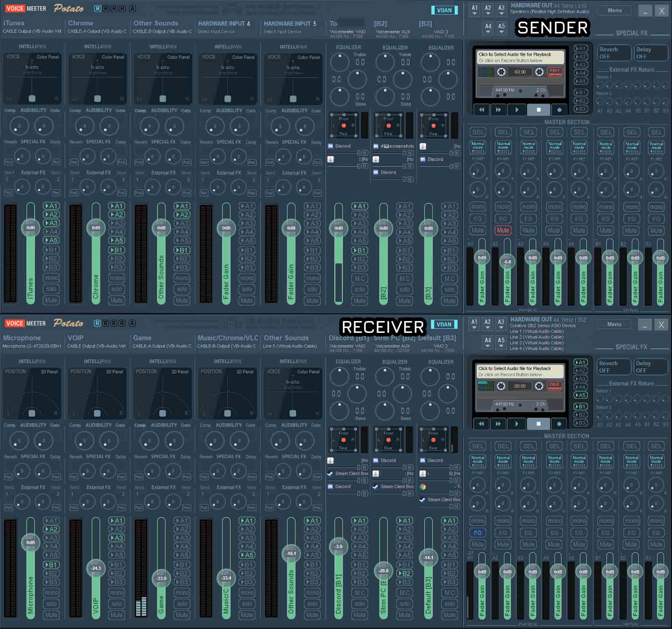Click the front/rear panner of Receiver Strm PC [B2]

(x=388, y=440)
